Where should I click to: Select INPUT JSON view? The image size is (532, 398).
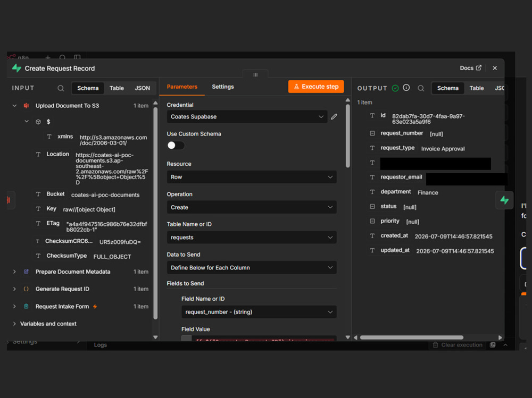point(142,88)
